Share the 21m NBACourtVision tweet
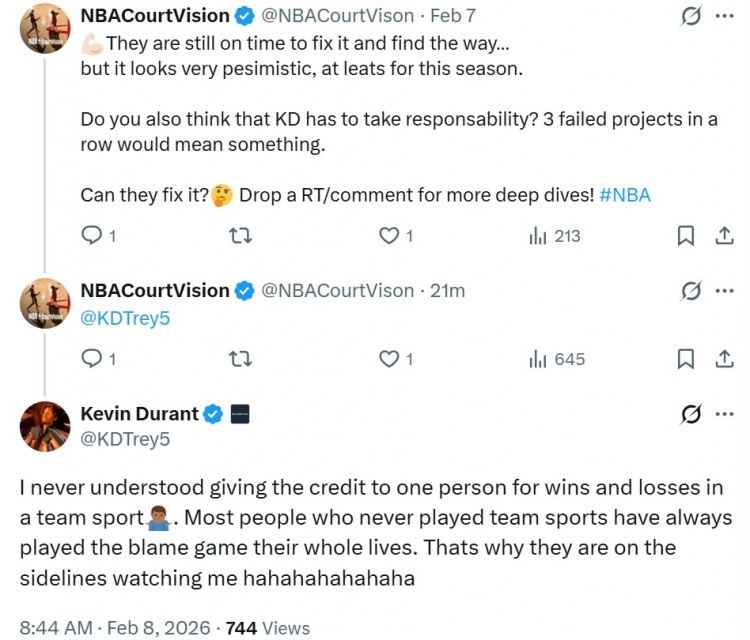Viewport: 750px width, 640px height. [x=725, y=359]
